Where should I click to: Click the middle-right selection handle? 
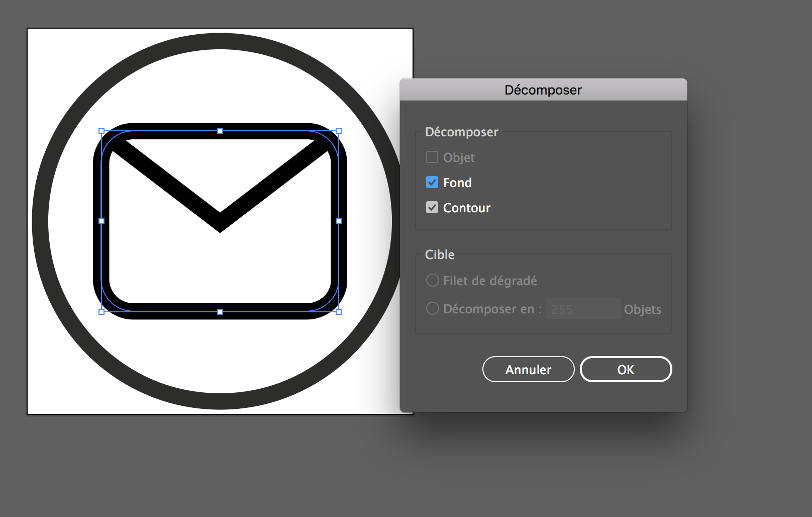point(338,221)
